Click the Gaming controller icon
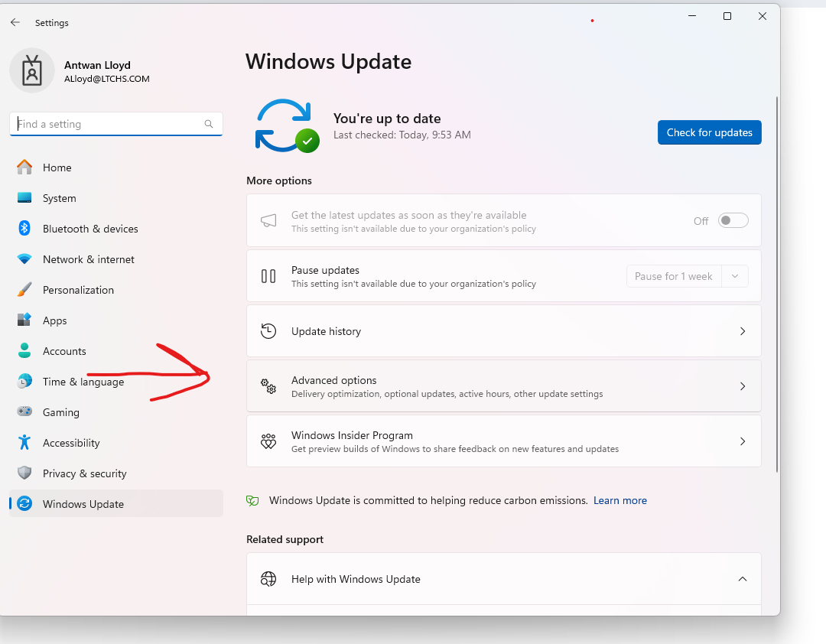The height and width of the screenshot is (644, 826). tap(24, 411)
